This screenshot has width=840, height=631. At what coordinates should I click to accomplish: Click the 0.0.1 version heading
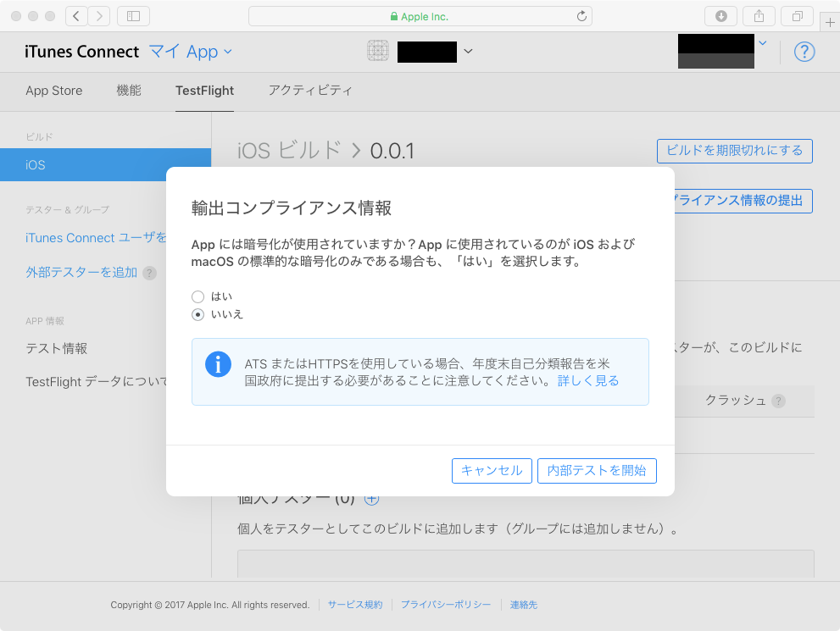click(x=392, y=151)
